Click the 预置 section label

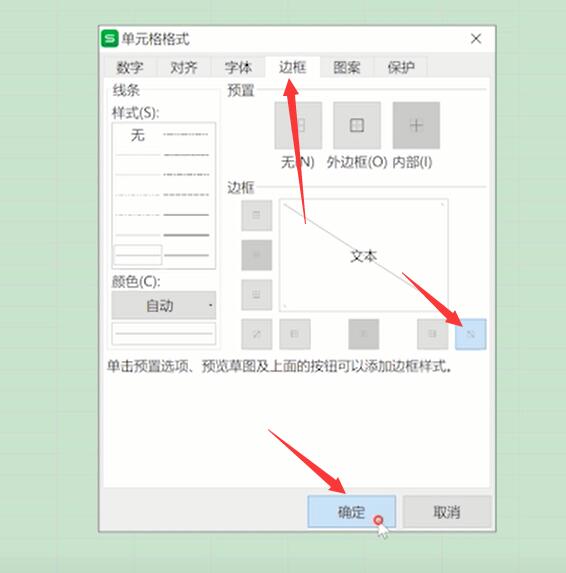coord(240,90)
